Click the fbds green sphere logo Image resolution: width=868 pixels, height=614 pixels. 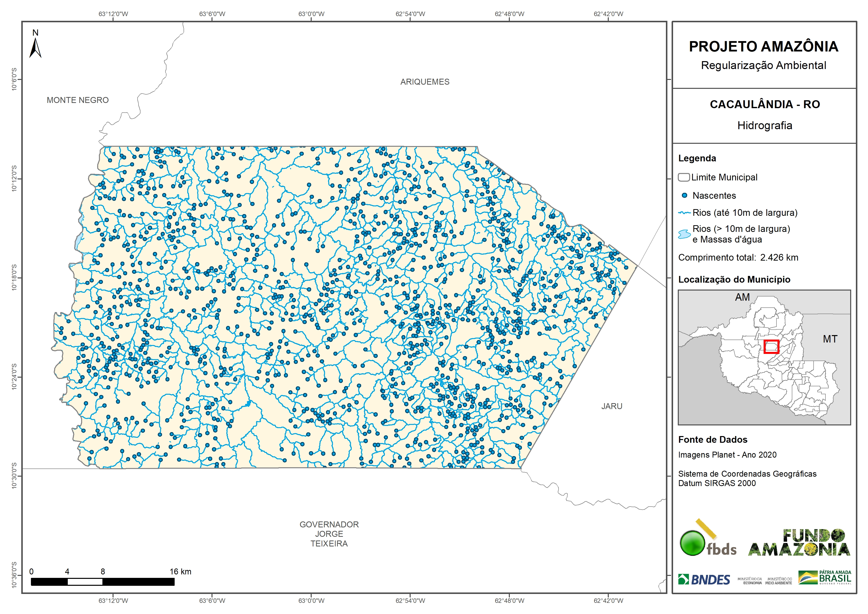pos(693,543)
